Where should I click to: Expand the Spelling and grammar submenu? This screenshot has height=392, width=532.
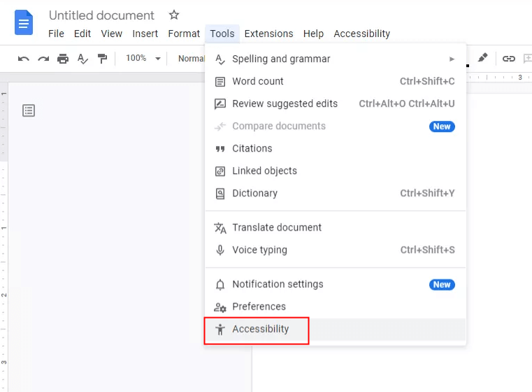pos(336,59)
